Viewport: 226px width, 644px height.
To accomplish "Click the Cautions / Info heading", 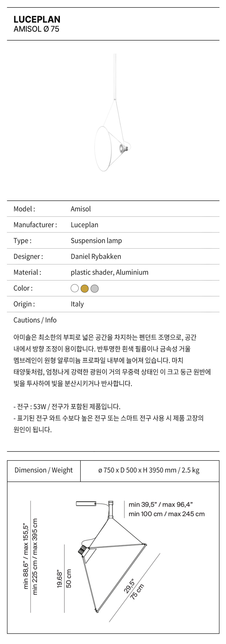I will tap(35, 320).
